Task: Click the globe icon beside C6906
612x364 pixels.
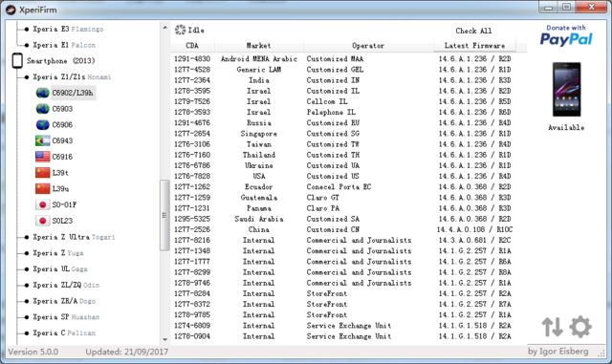Action: (42, 125)
